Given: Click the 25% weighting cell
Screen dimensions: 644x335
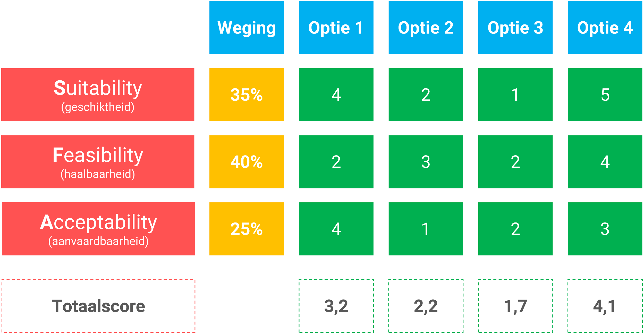Looking at the screenshot, I should (247, 229).
